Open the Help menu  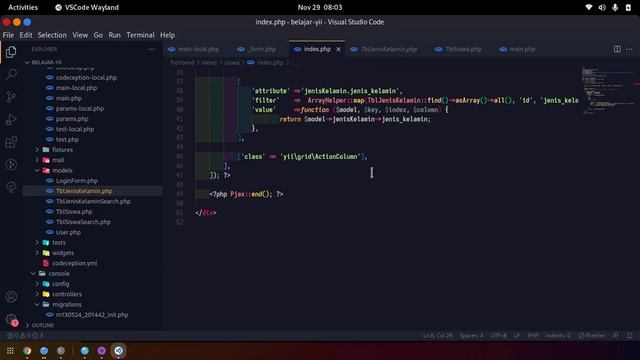tap(167, 35)
